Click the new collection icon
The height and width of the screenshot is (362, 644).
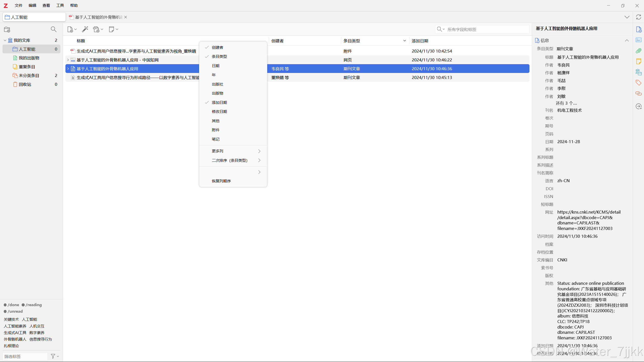pyautogui.click(x=7, y=29)
